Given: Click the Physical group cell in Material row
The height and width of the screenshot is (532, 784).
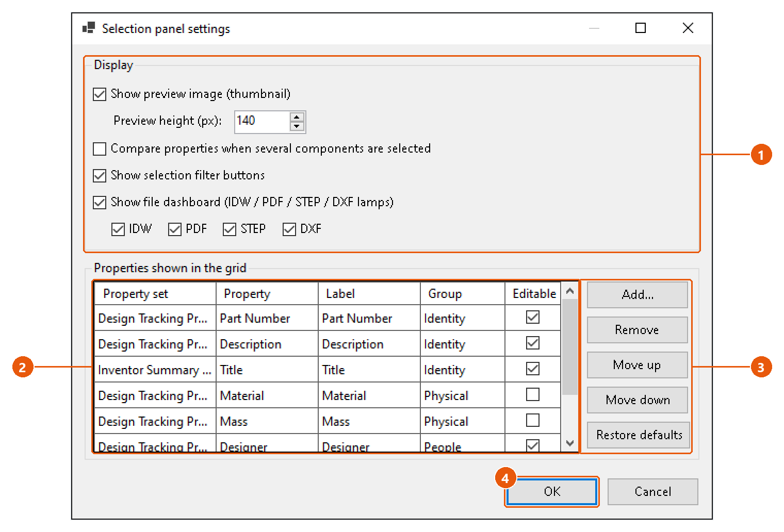Looking at the screenshot, I should pyautogui.click(x=463, y=395).
